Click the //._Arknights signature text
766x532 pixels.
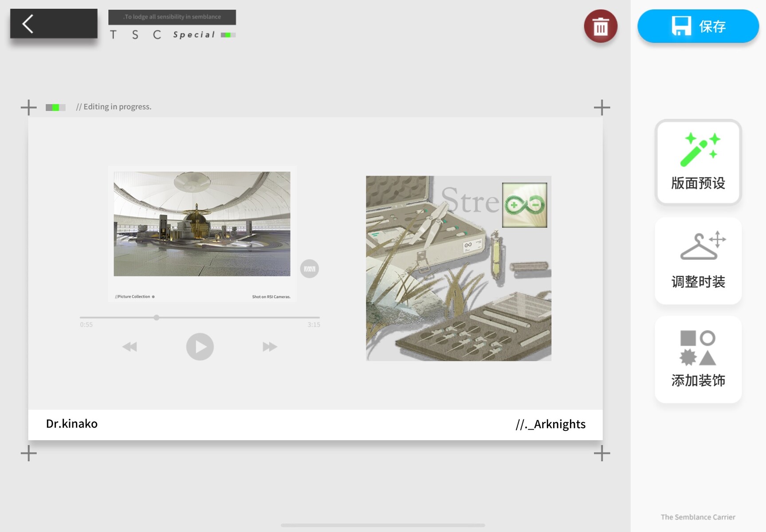click(550, 424)
